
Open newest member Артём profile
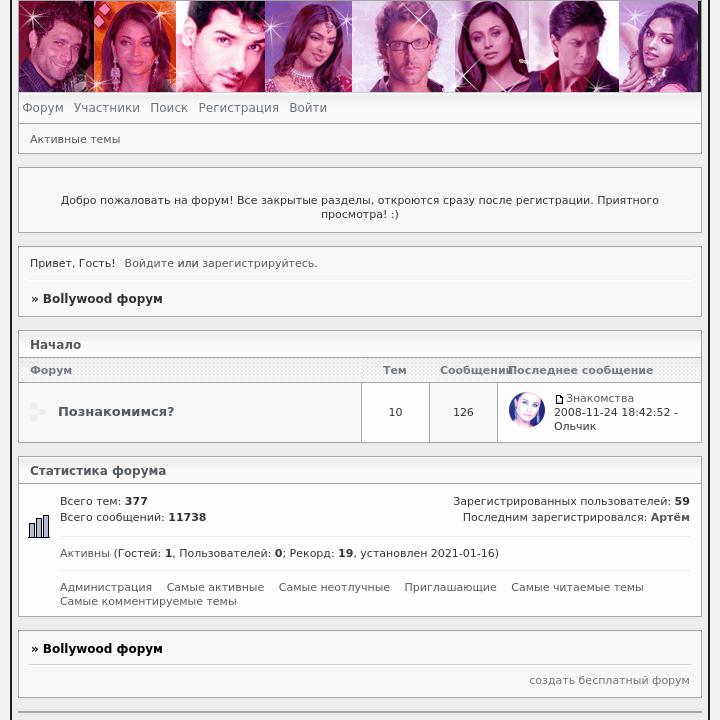(670, 518)
